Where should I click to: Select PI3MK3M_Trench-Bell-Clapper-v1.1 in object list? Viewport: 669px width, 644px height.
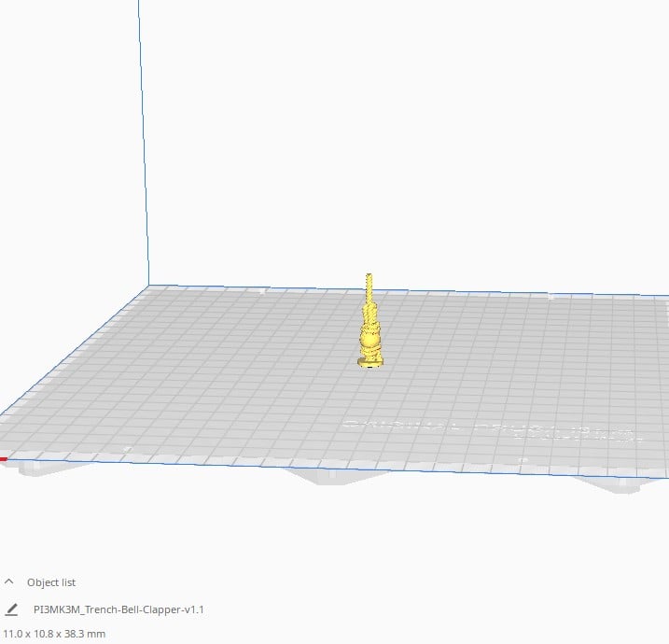(118, 609)
